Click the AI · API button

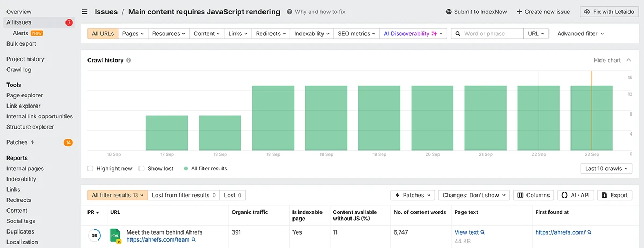coord(575,195)
